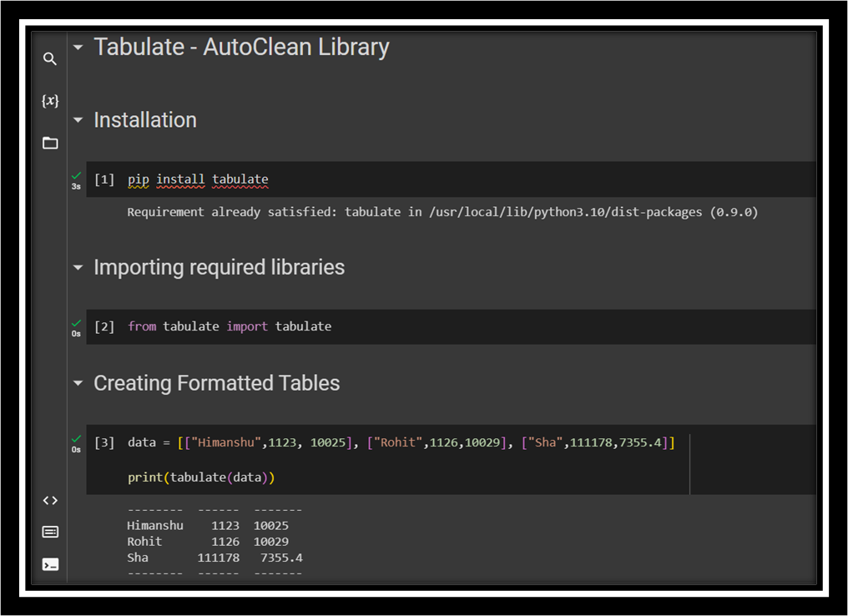Run cell [3] that prints the table
Image resolution: width=848 pixels, height=616 pixels.
(103, 442)
